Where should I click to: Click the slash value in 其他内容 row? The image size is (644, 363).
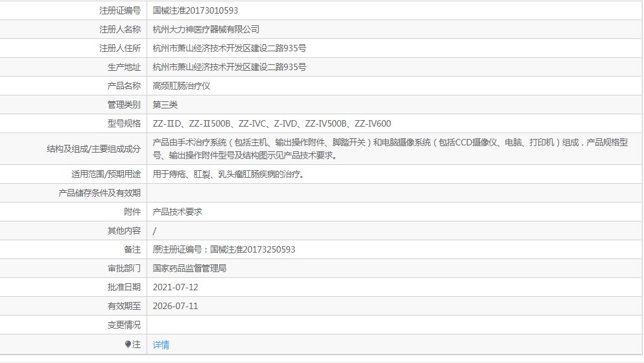tap(154, 231)
